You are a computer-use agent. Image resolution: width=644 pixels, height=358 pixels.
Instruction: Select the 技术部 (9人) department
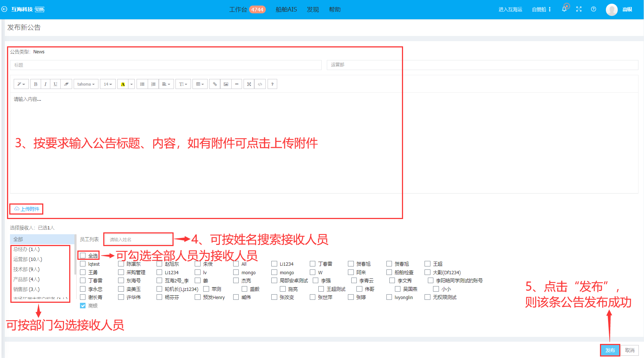pos(27,269)
